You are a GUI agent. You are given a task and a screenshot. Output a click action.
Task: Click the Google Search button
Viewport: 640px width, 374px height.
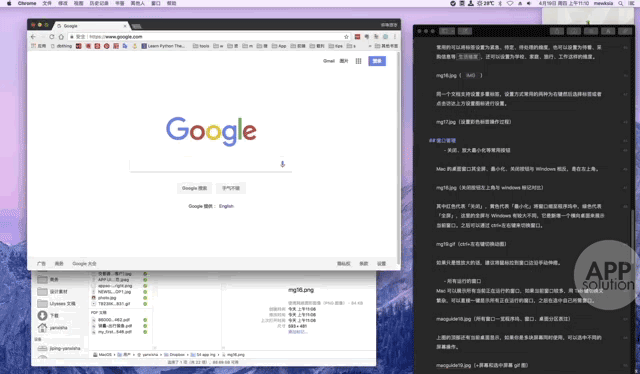[x=194, y=188]
